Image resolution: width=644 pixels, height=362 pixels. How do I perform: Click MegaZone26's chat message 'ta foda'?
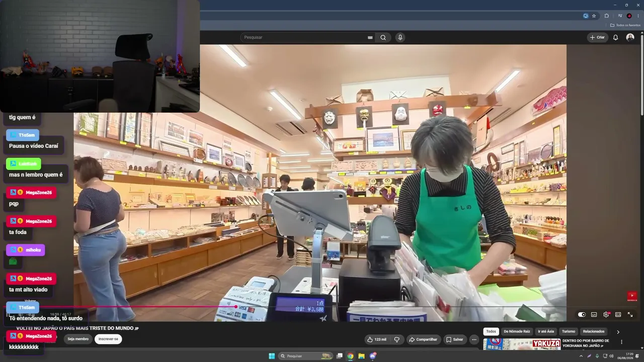(18, 232)
